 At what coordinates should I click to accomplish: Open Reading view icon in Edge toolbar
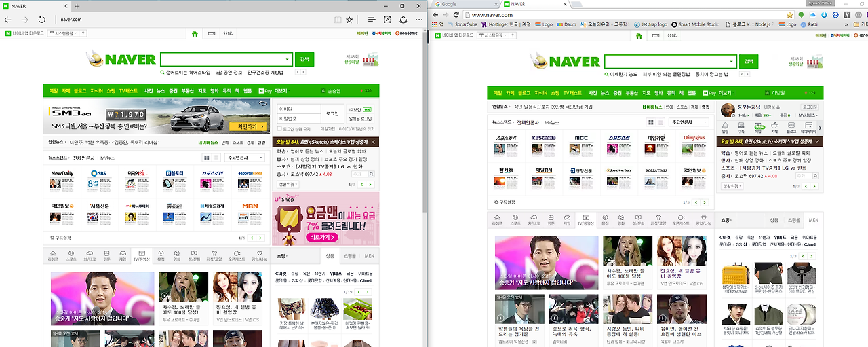click(x=338, y=20)
